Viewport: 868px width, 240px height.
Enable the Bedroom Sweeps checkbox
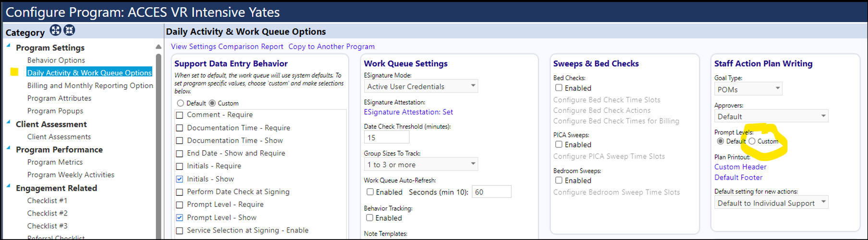click(x=559, y=180)
